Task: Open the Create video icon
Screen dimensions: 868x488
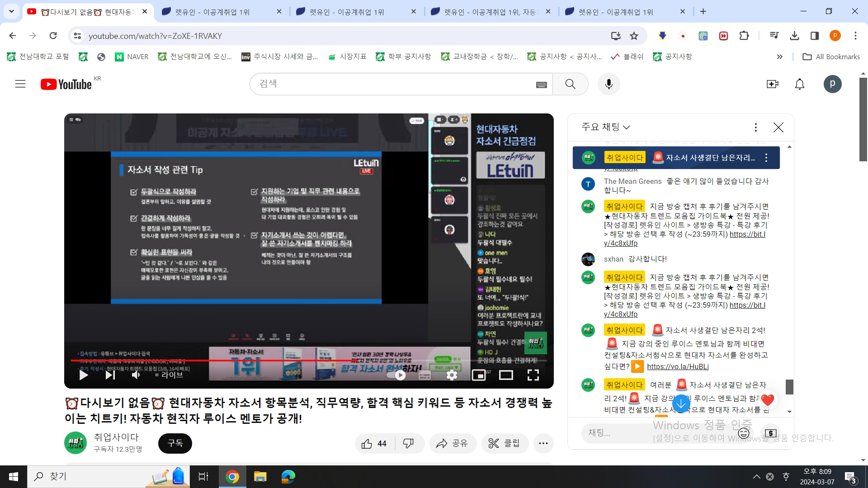Action: pos(772,84)
